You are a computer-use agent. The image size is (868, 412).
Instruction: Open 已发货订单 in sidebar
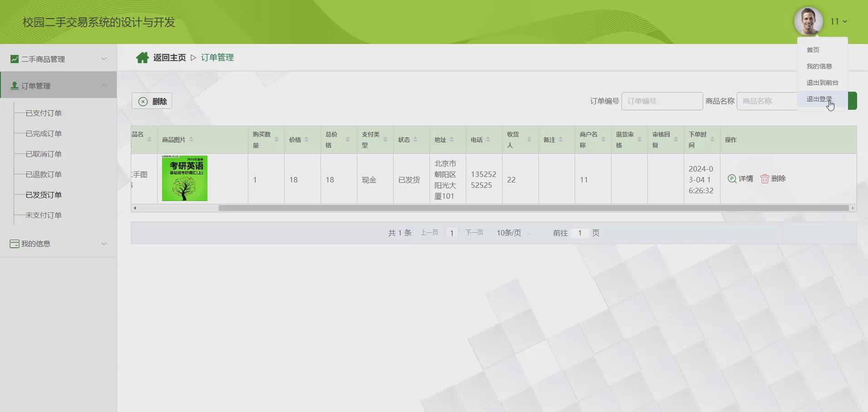click(x=44, y=195)
